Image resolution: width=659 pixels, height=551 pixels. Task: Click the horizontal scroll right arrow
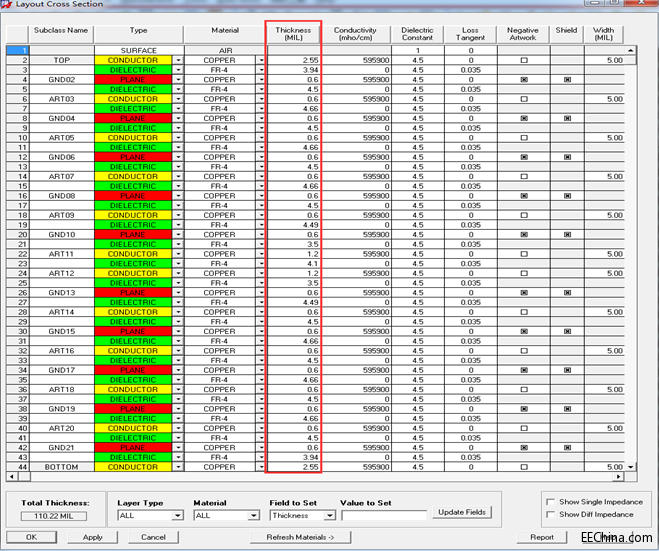(618, 477)
